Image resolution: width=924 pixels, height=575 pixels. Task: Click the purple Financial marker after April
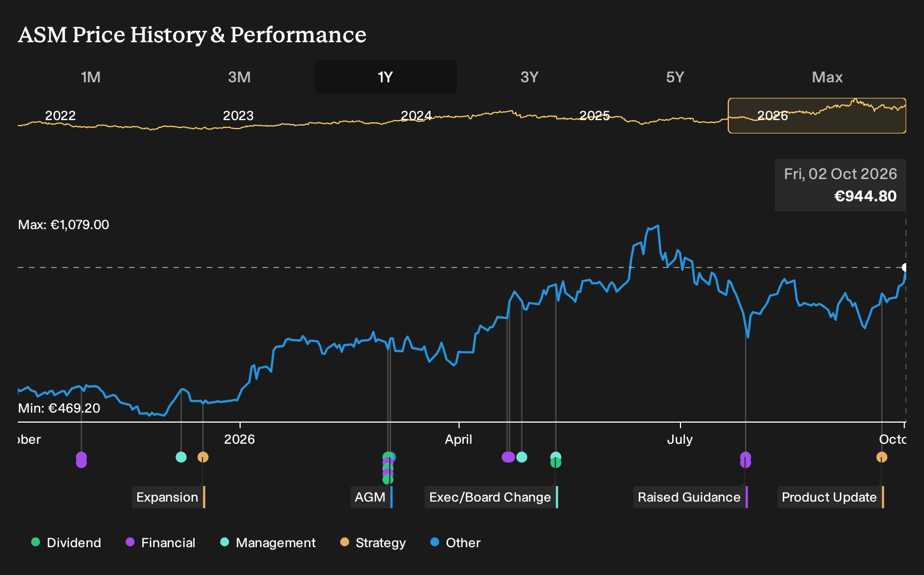tap(508, 457)
